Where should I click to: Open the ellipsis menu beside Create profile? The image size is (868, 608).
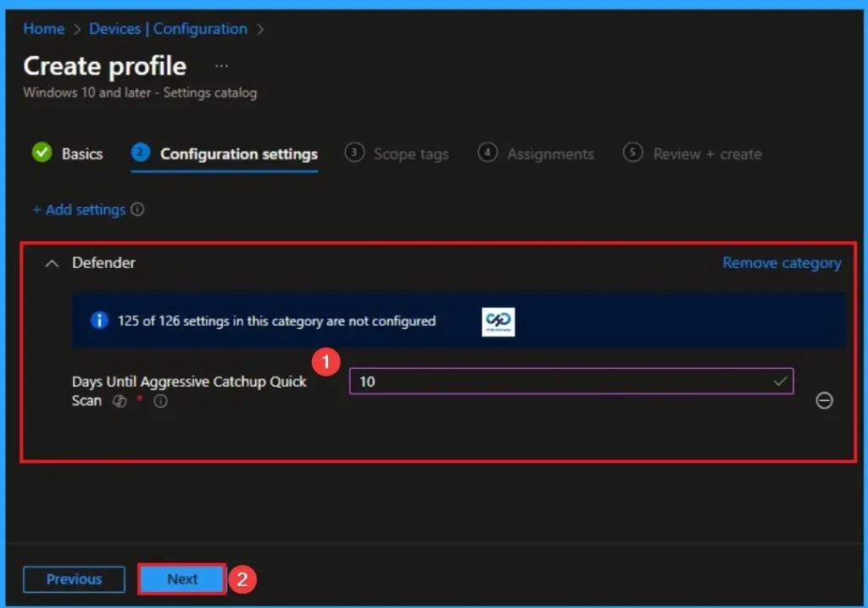220,64
